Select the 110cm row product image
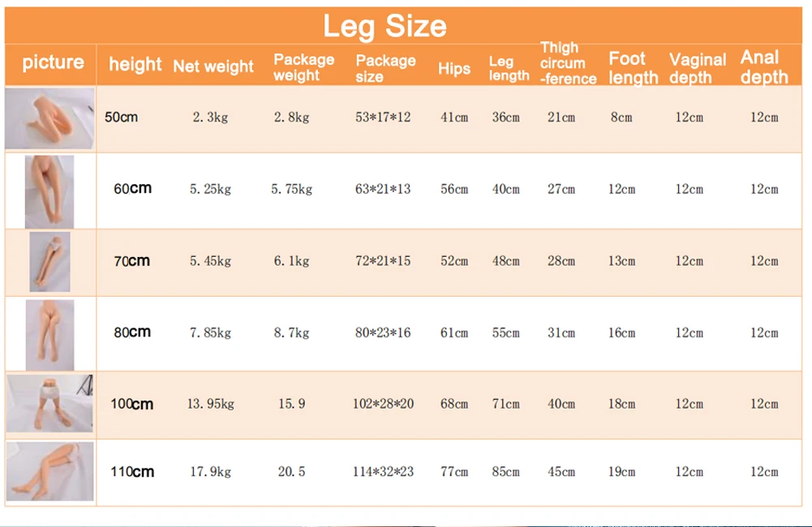This screenshot has height=527, width=812. pyautogui.click(x=49, y=471)
